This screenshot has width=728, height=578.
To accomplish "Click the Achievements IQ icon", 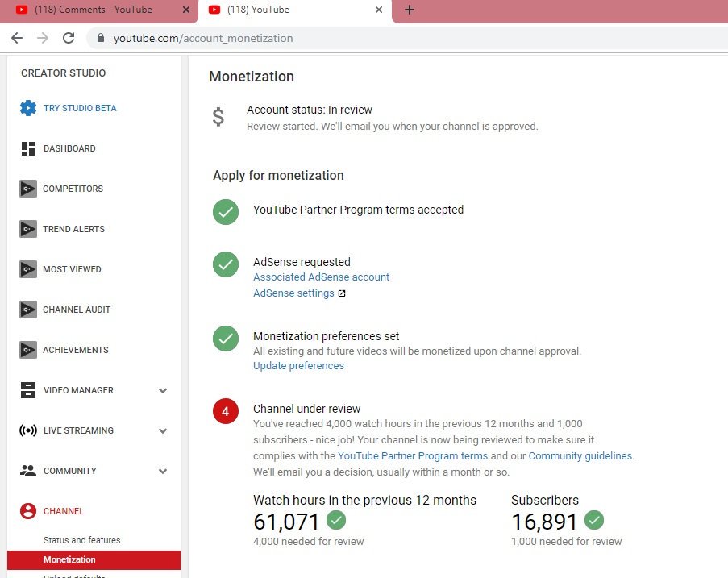I will tap(28, 350).
